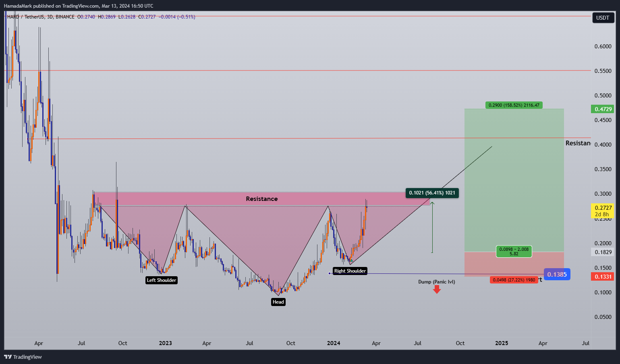Image resolution: width=620 pixels, height=364 pixels.
Task: Select the 'Right Shoulder' label
Action: click(x=350, y=271)
